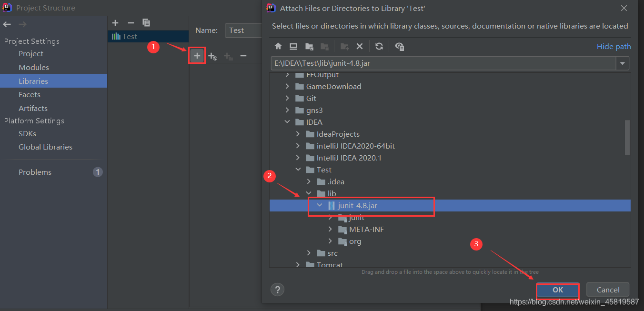The width and height of the screenshot is (644, 311).
Task: Collapse the IDEA folder
Action: (287, 122)
